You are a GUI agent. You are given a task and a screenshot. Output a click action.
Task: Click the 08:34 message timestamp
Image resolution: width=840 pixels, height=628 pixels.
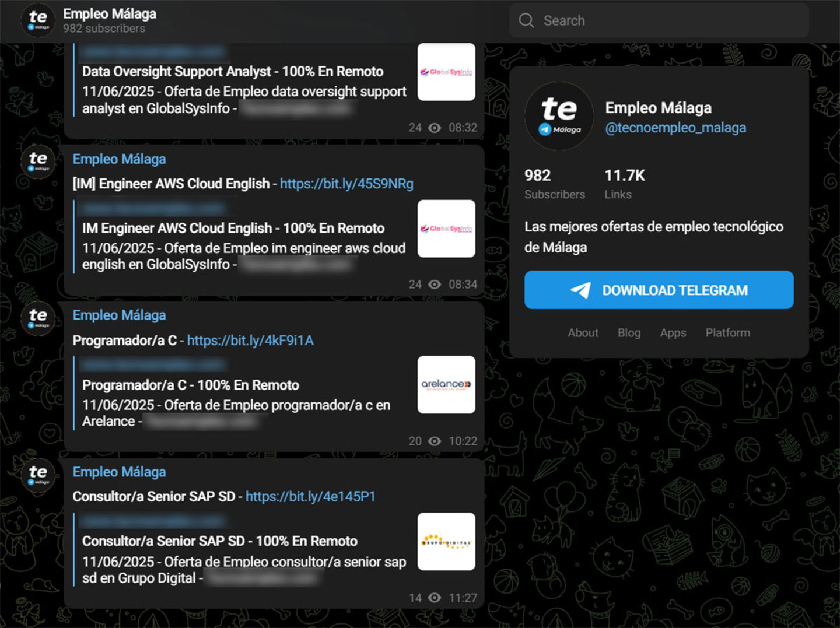(463, 285)
